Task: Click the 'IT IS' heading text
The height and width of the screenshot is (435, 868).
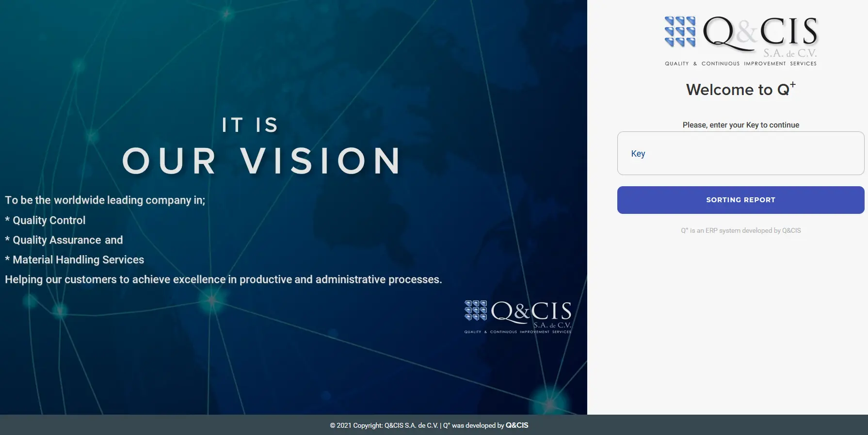Action: (250, 125)
